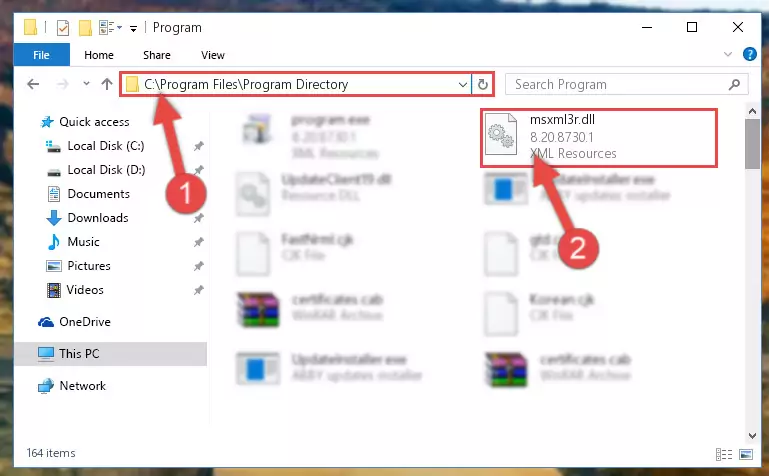Switch to the View ribbon tab
This screenshot has height=476, width=769.
pyautogui.click(x=213, y=55)
